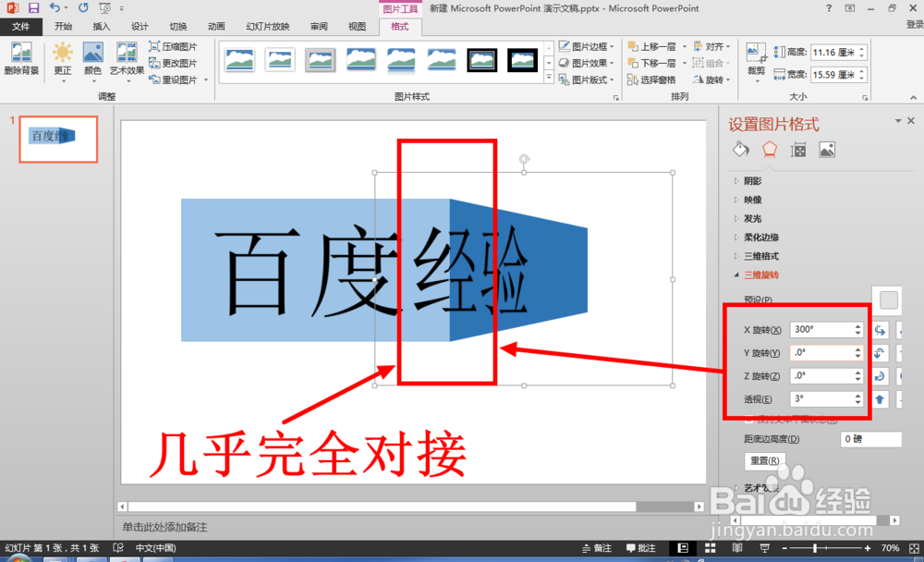This screenshot has height=562, width=924.
Task: Click Compress Pictures (压缩图片)
Action: 174,46
